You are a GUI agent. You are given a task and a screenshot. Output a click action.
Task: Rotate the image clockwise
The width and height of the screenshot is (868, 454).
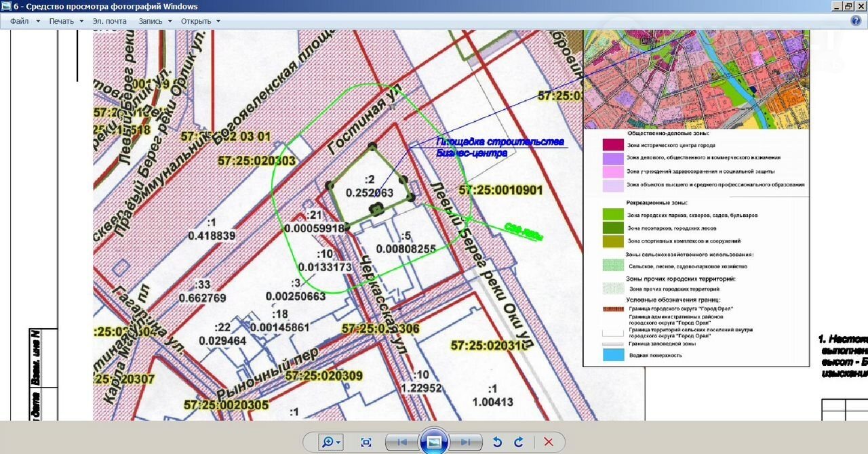[519, 442]
